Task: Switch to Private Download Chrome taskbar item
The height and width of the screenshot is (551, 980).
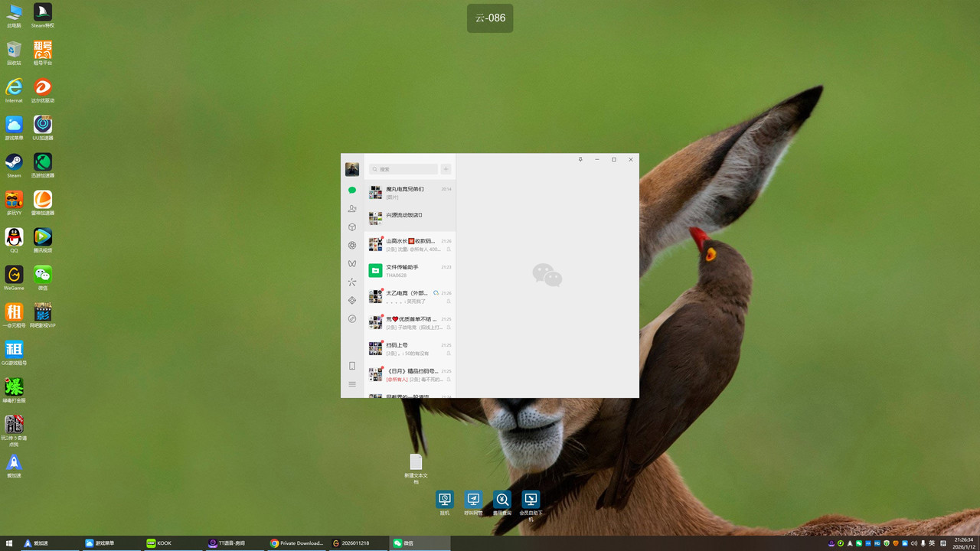Action: 297,543
